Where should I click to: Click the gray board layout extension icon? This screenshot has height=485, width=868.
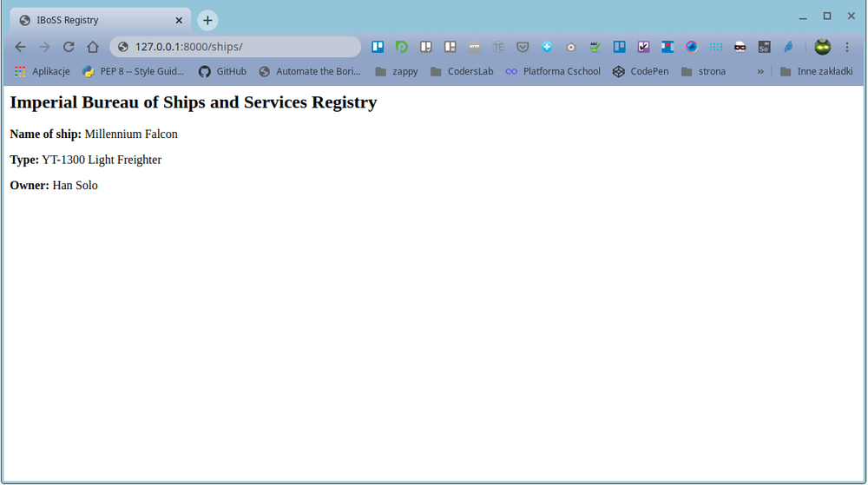450,47
